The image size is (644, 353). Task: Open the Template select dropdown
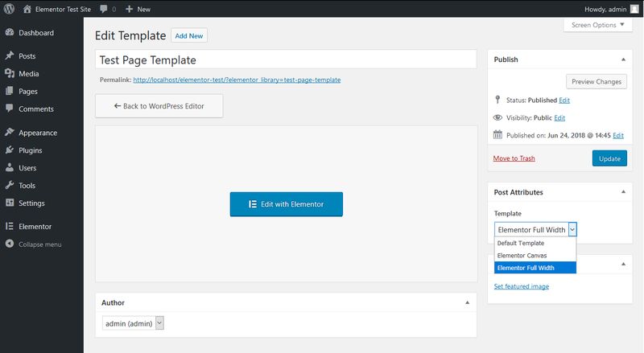tap(535, 229)
